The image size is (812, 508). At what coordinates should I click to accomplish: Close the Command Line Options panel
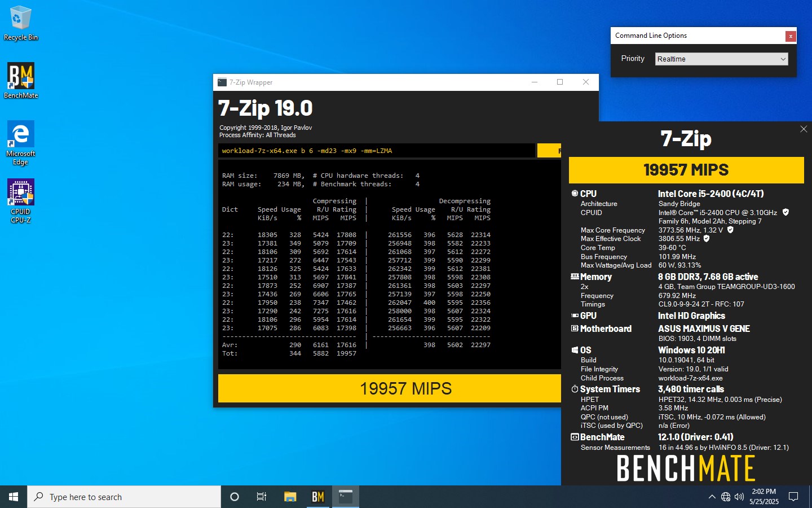(x=791, y=36)
